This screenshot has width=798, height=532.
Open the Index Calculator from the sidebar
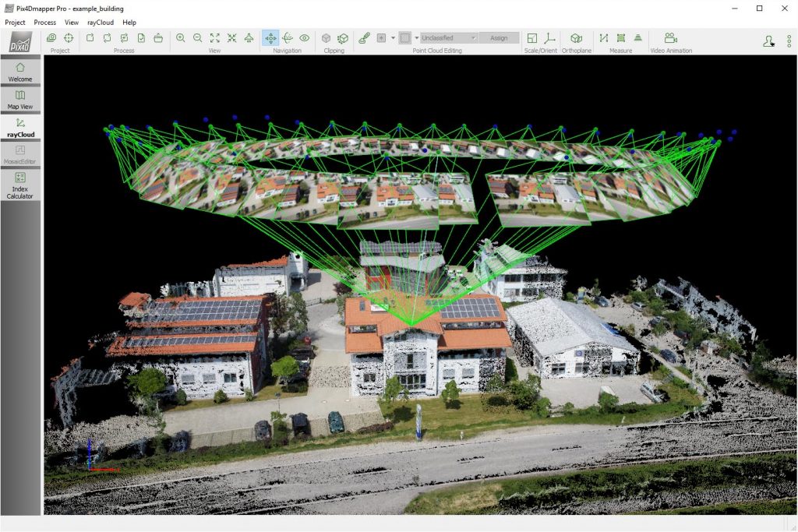(x=20, y=183)
